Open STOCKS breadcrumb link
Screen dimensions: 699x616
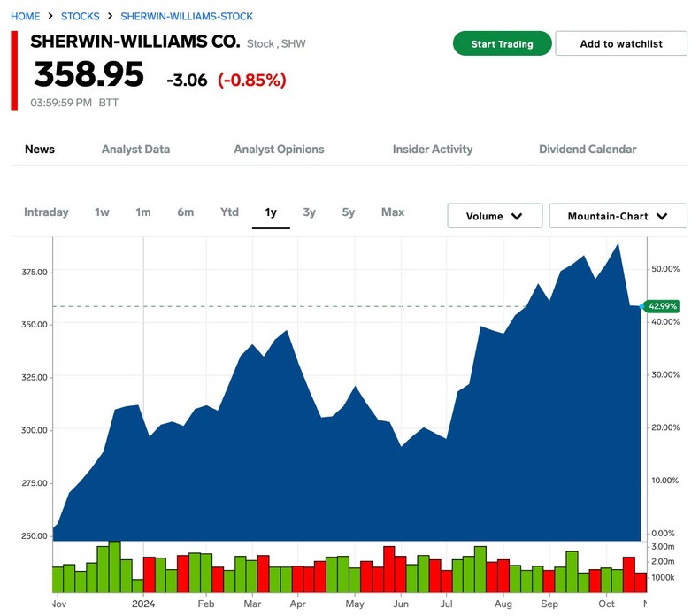[x=80, y=17]
